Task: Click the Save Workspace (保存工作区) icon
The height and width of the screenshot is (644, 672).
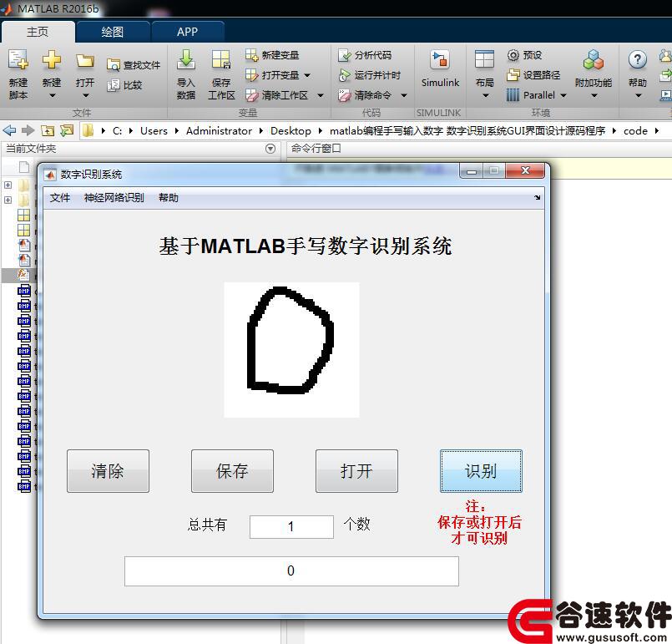Action: [x=221, y=59]
